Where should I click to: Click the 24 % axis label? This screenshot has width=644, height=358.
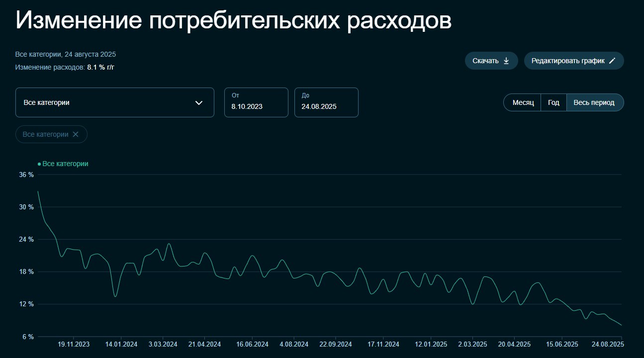26,239
